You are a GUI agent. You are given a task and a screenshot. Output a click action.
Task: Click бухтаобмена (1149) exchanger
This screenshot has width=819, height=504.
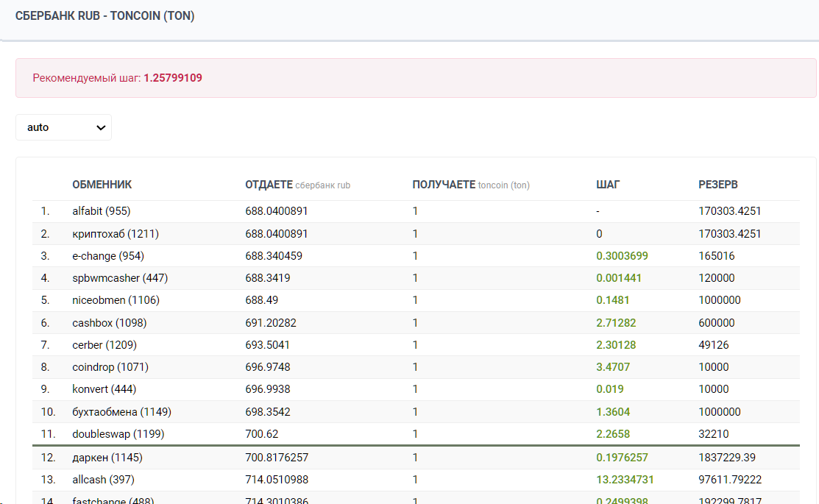tap(121, 411)
